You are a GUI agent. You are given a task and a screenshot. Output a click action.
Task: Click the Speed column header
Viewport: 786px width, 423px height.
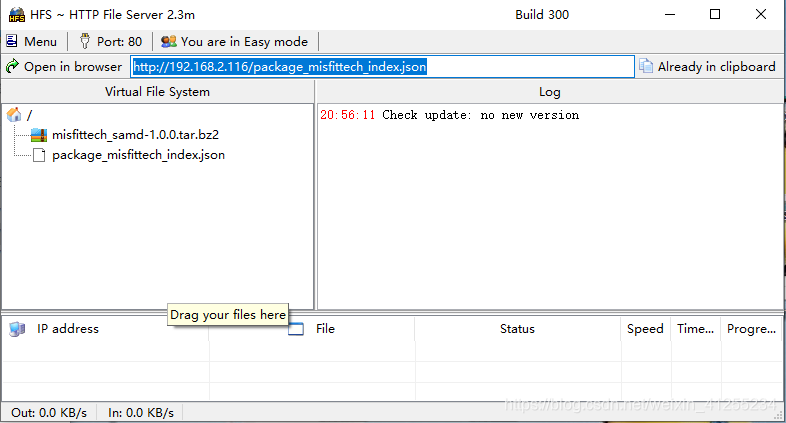point(645,329)
